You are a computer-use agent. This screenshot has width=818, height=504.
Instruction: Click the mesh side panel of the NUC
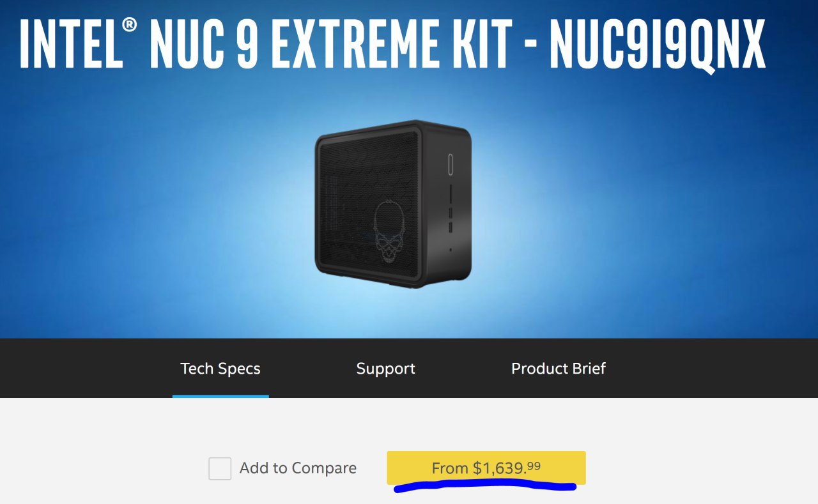point(369,204)
